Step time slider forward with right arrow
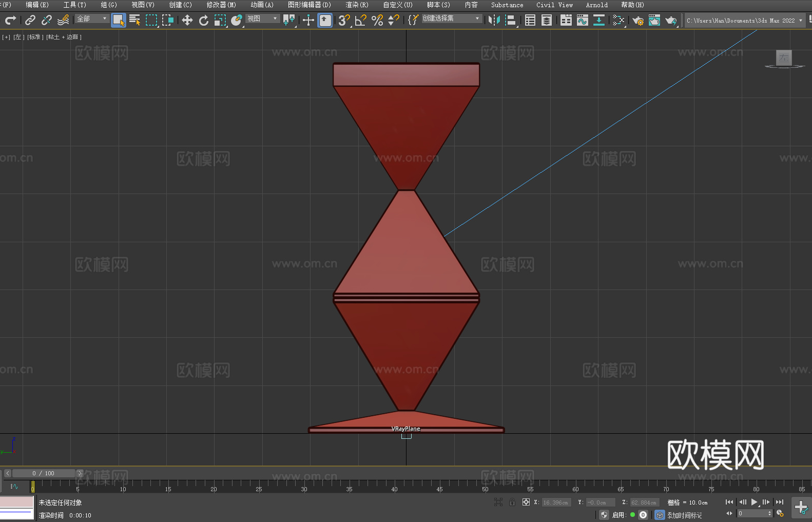The width and height of the screenshot is (812, 522). coord(80,473)
